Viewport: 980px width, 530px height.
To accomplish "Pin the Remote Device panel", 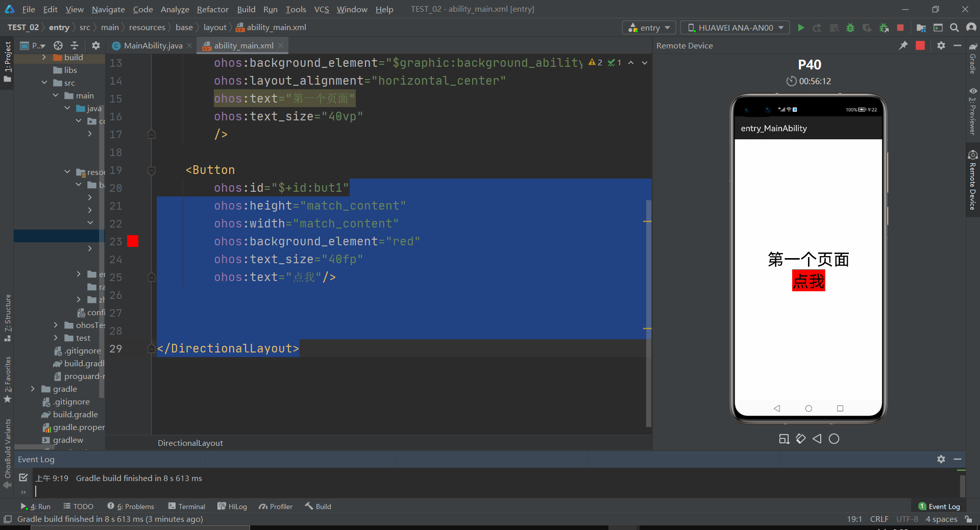I will [x=903, y=45].
